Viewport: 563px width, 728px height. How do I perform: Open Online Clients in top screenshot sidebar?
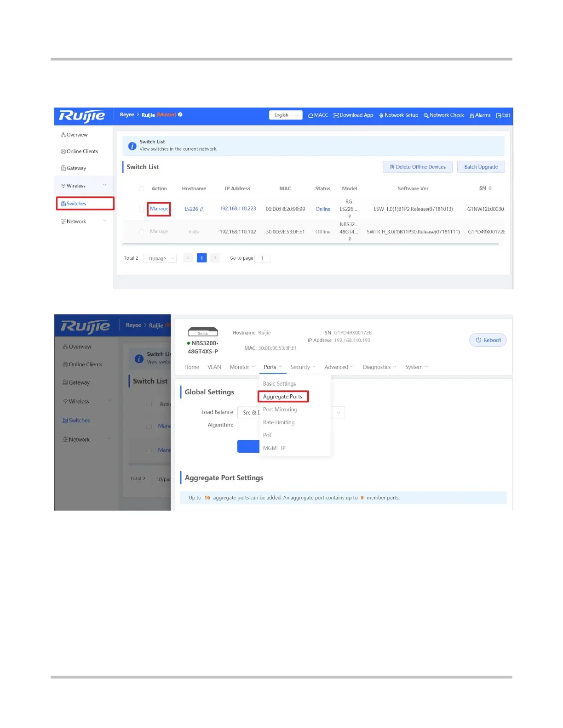coord(79,152)
